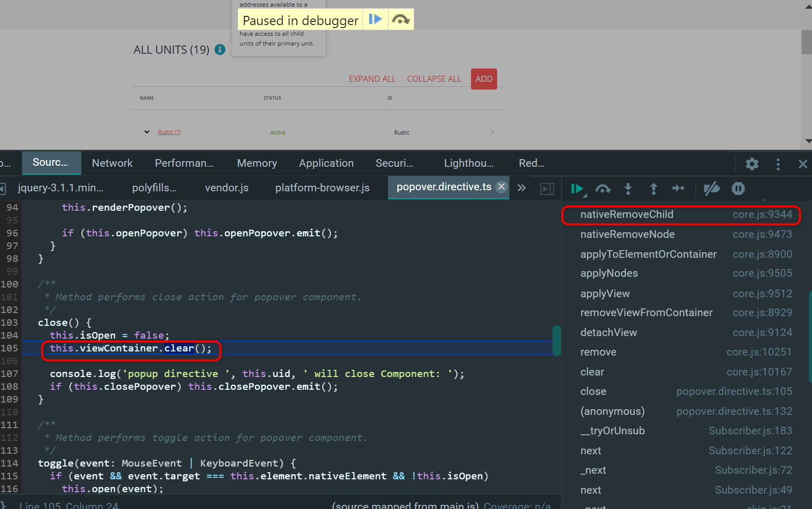This screenshot has width=812, height=509.
Task: Select the polyfills file tab
Action: [154, 188]
